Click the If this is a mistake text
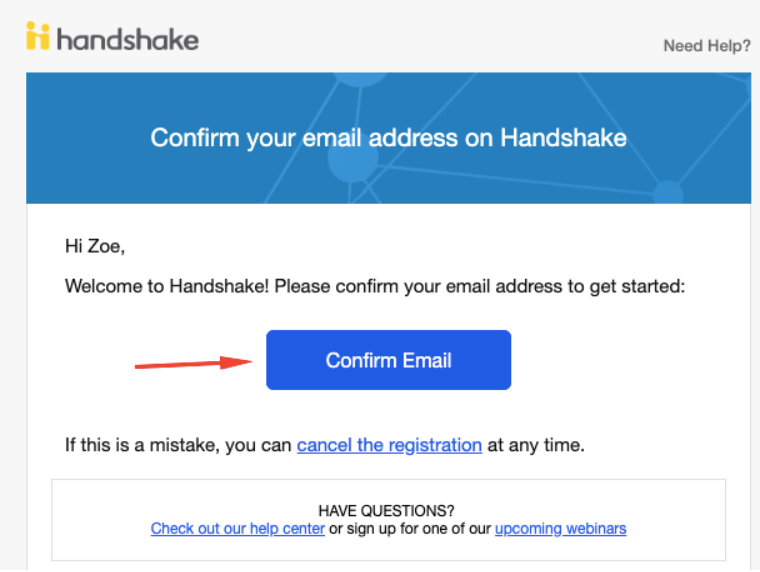The image size is (760, 572). (x=178, y=445)
